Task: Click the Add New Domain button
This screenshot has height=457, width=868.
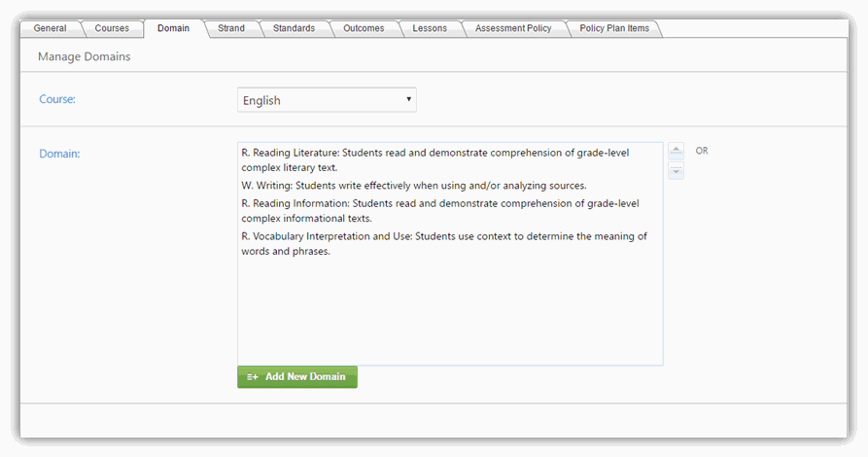Action: pyautogui.click(x=297, y=376)
